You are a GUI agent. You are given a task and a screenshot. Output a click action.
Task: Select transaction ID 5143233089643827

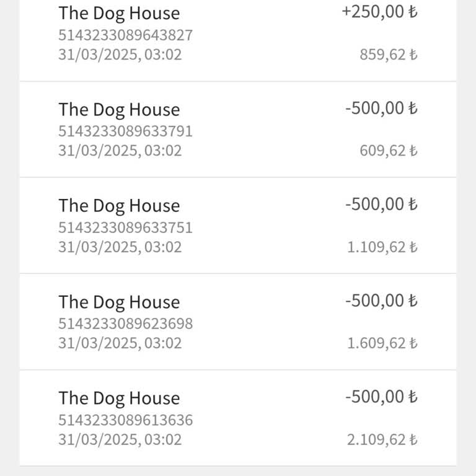(125, 35)
